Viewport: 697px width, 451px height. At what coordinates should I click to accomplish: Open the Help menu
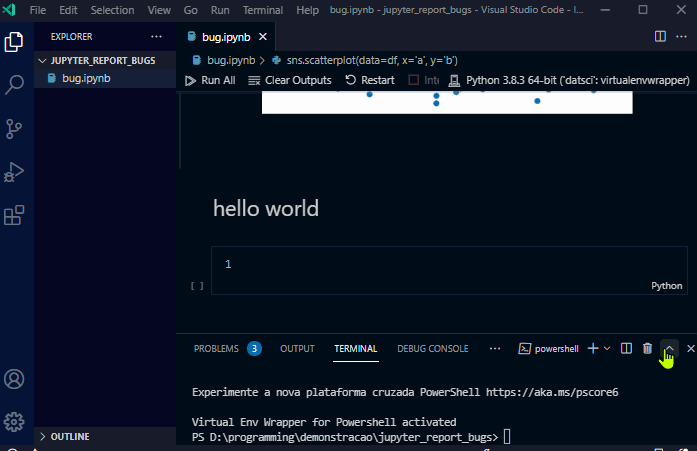(x=307, y=10)
